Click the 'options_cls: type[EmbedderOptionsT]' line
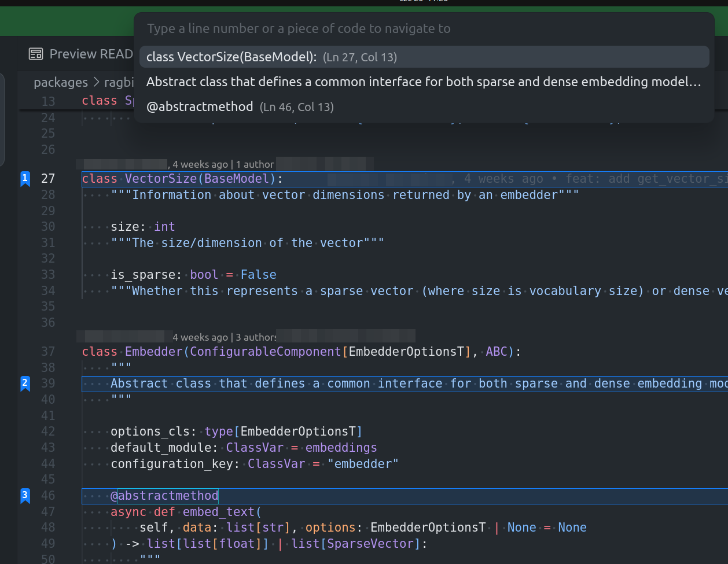 pos(237,432)
